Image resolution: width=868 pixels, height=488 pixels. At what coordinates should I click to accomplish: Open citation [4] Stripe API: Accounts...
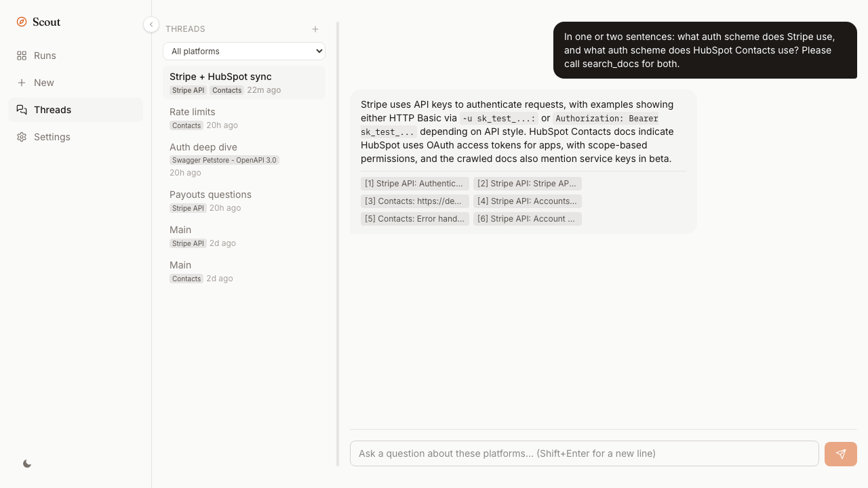(x=528, y=201)
